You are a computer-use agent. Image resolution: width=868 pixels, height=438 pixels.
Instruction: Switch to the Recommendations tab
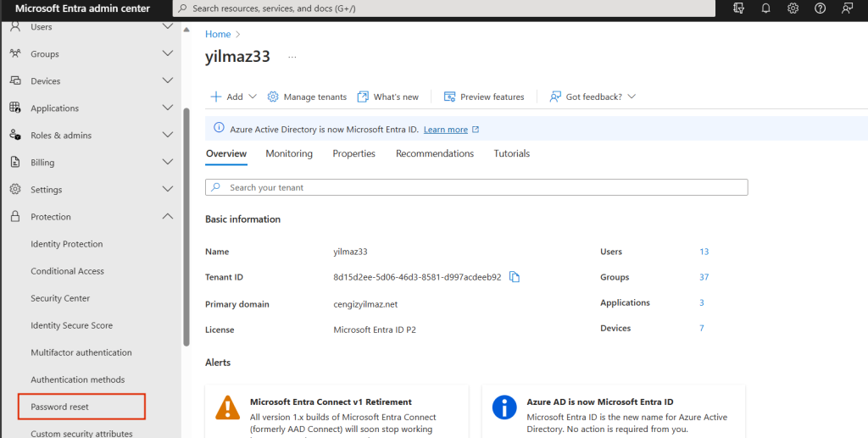[435, 153]
